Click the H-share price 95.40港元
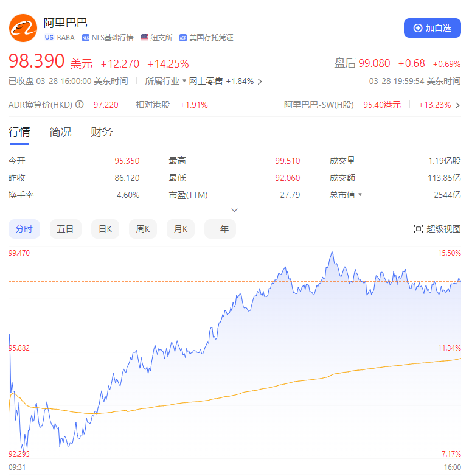Viewport: 469px width, 476px height. point(382,105)
